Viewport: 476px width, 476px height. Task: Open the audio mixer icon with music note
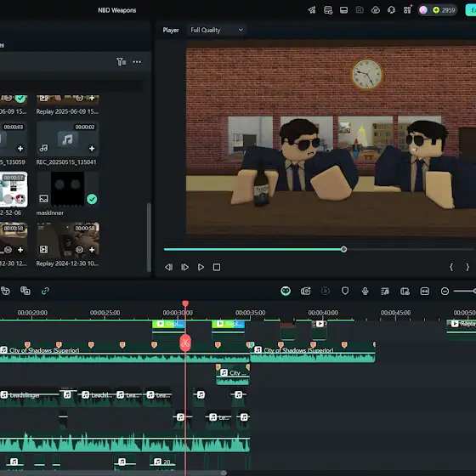tap(385, 292)
